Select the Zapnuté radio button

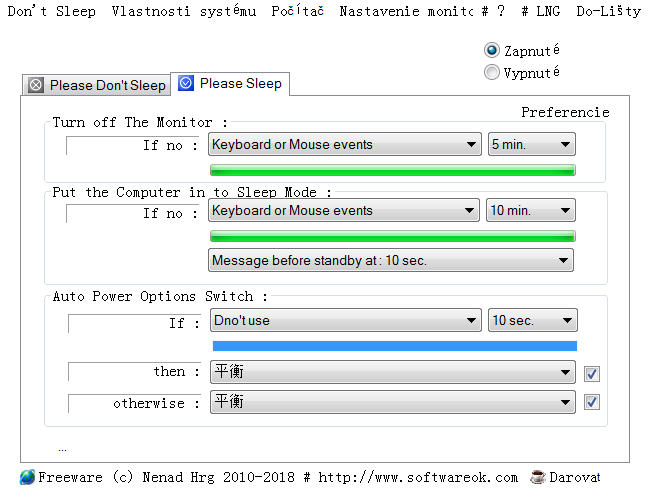click(492, 51)
